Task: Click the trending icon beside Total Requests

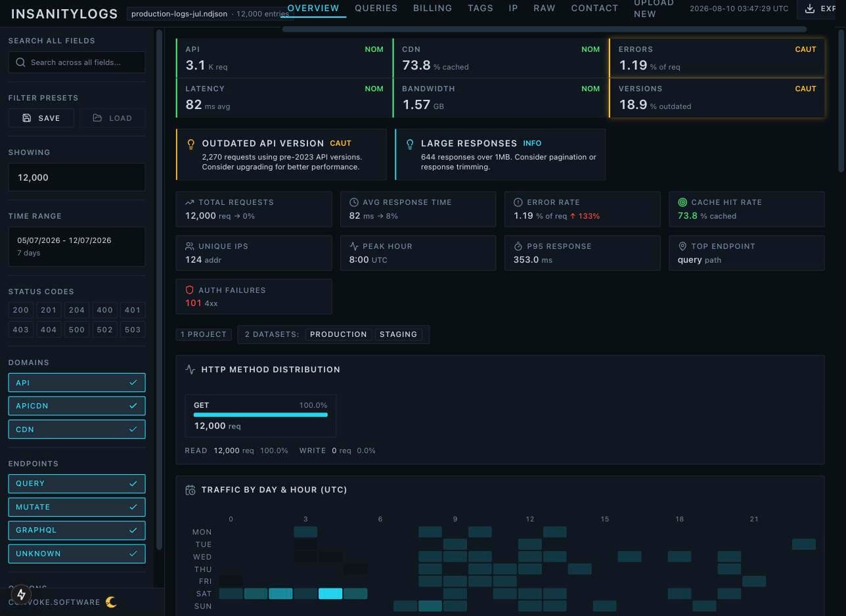Action: click(x=190, y=202)
